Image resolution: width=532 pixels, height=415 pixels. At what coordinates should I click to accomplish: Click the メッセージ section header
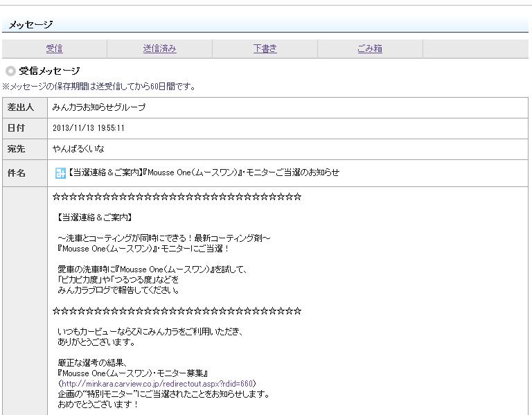click(x=30, y=24)
